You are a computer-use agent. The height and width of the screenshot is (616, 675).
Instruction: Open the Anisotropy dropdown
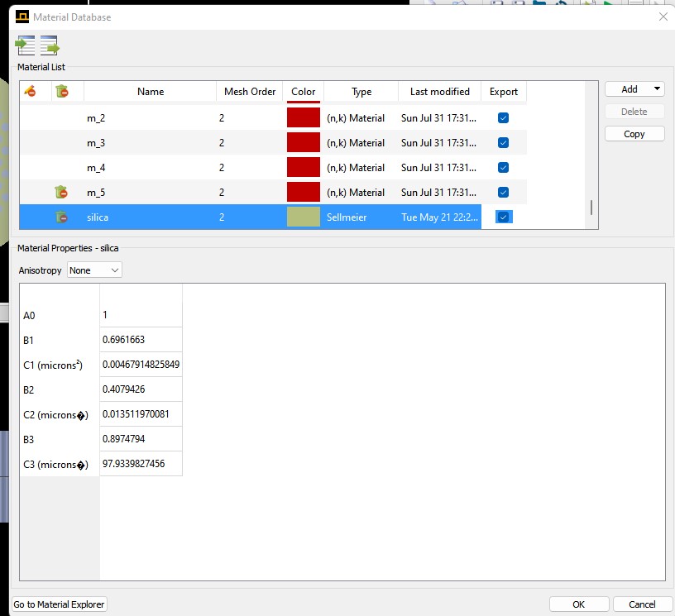point(94,270)
